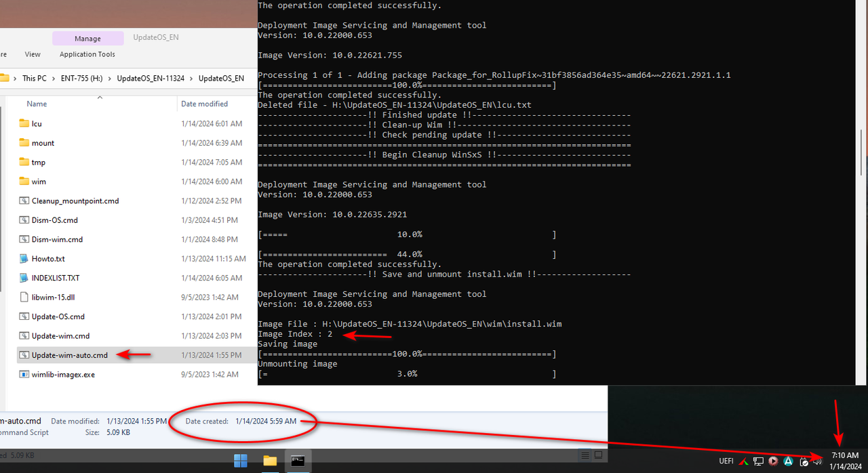Click the Date created value in the details pane
This screenshot has height=473, width=868.
266,421
